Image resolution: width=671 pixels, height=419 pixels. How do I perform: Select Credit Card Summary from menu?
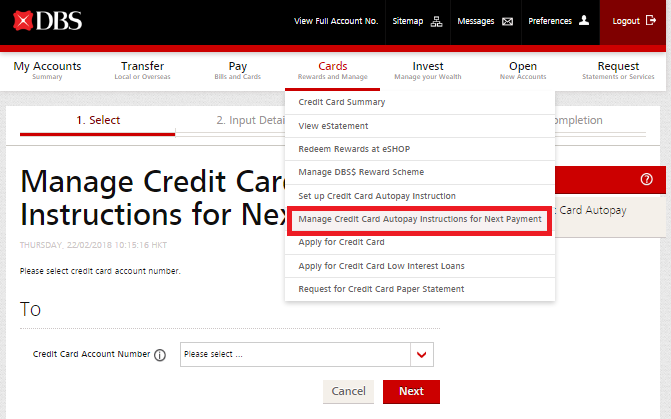point(342,102)
